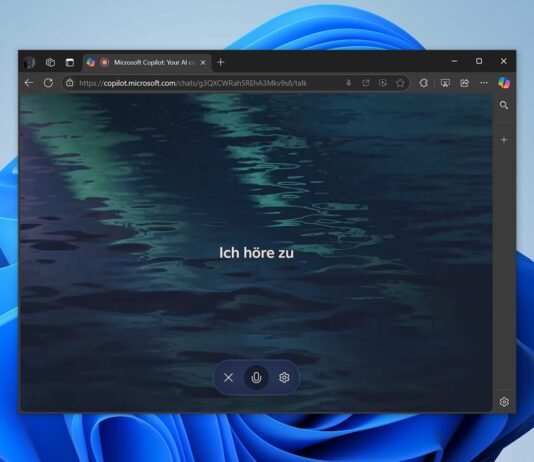Close the Microsoft Copilot tab
Image resolution: width=534 pixels, height=462 pixels.
tap(203, 63)
